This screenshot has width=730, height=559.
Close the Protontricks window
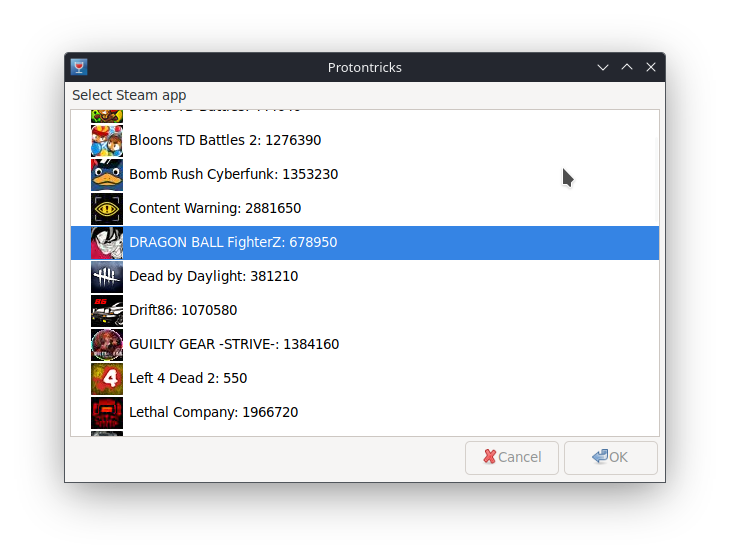[x=651, y=67]
